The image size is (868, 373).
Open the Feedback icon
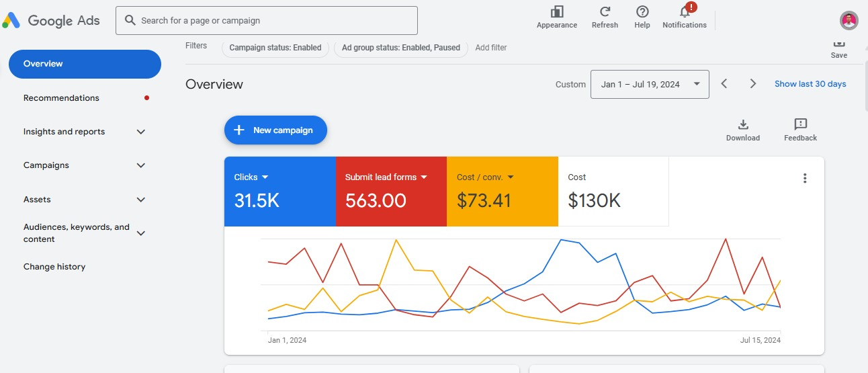coord(800,125)
